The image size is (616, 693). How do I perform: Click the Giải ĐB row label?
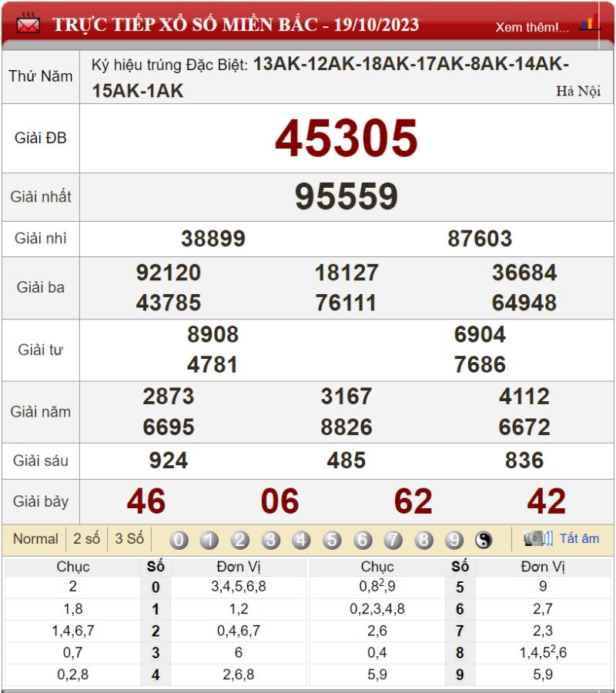coord(41,138)
